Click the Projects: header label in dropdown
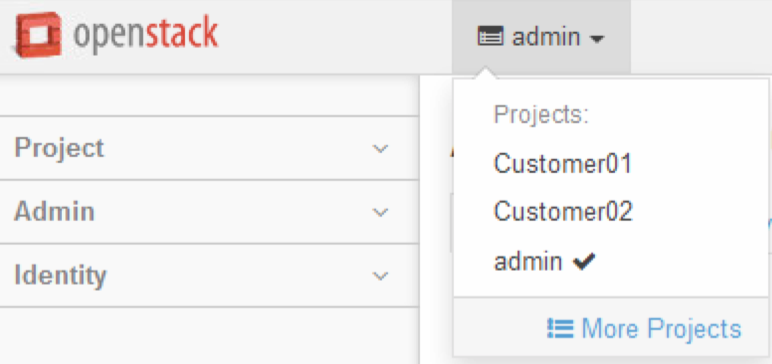 pos(542,115)
